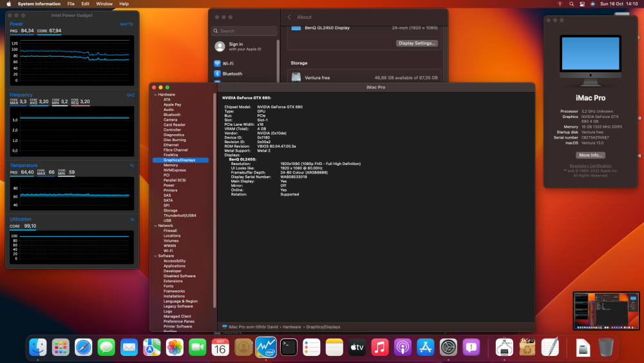Open Apple TV app in dock
Screen dimensions: 644x363
coord(357,348)
